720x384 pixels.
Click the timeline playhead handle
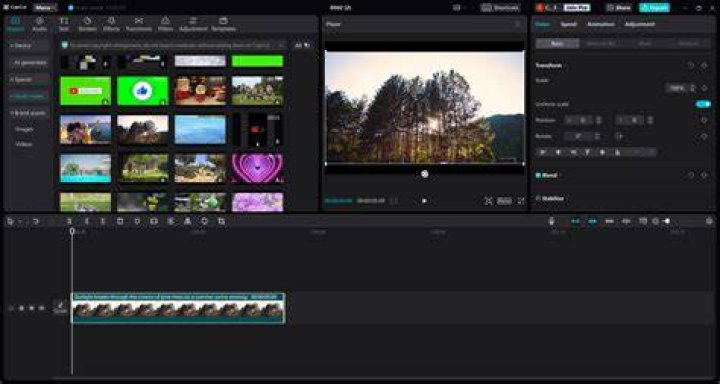coord(72,231)
